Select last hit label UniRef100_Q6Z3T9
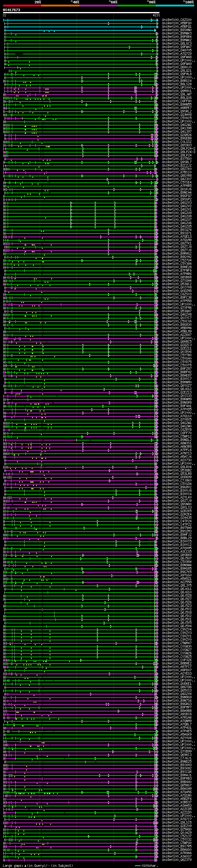The image size is (197, 868). (177, 860)
